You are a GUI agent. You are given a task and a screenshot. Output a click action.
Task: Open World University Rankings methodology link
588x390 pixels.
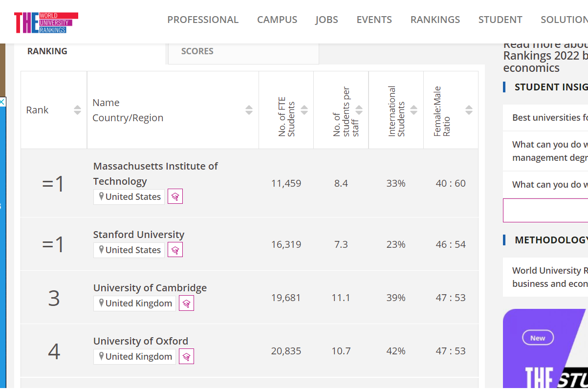tap(549, 277)
